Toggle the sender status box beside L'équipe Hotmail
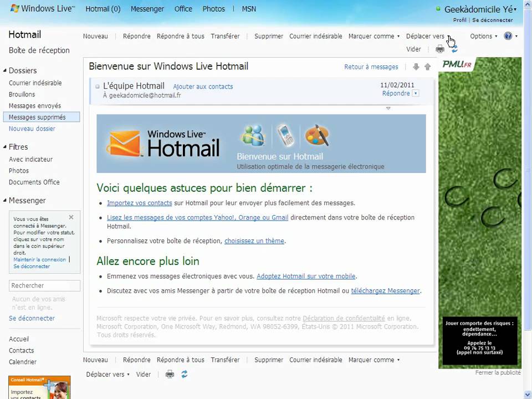Image resolution: width=532 pixels, height=399 pixels. (x=98, y=86)
